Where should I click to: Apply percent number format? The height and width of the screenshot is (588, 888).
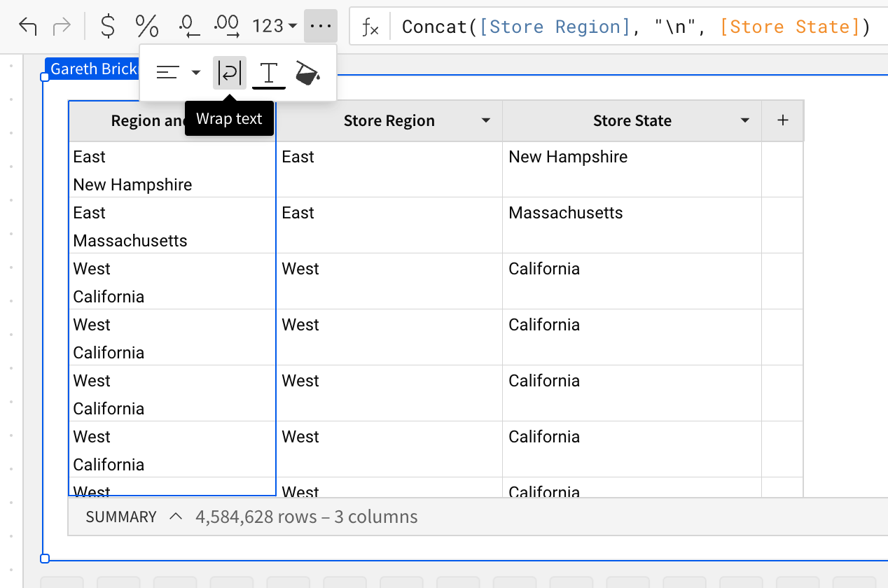coord(147,27)
